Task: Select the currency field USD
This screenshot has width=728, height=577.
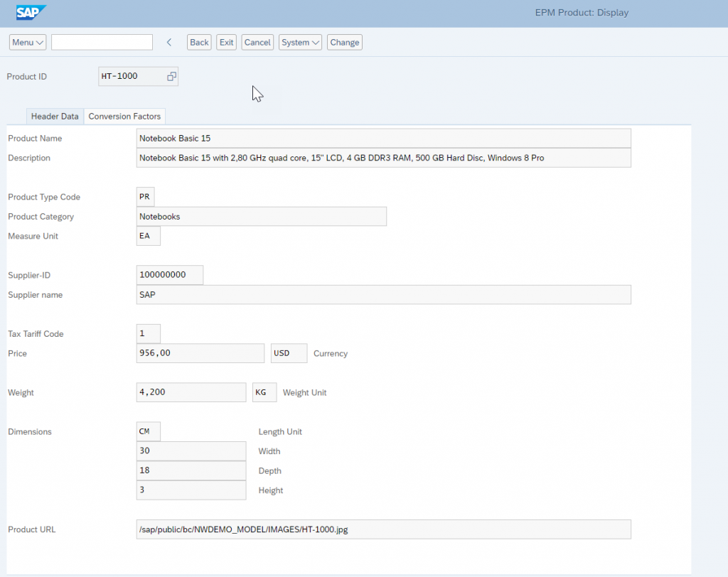Action: [289, 353]
